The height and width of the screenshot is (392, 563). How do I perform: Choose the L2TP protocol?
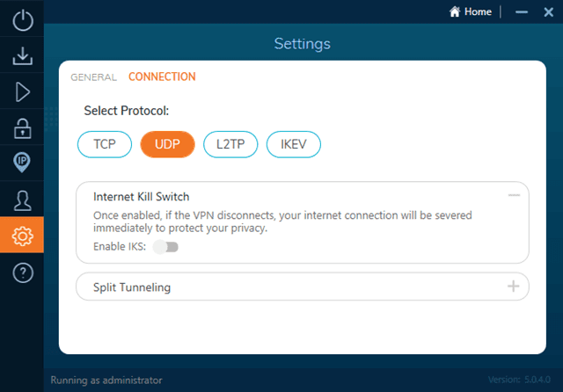point(230,143)
